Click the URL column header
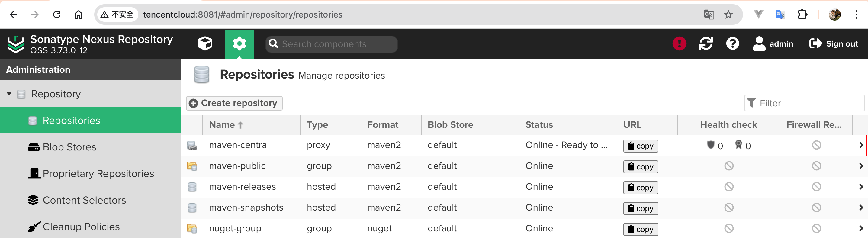The image size is (868, 238). pyautogui.click(x=647, y=125)
